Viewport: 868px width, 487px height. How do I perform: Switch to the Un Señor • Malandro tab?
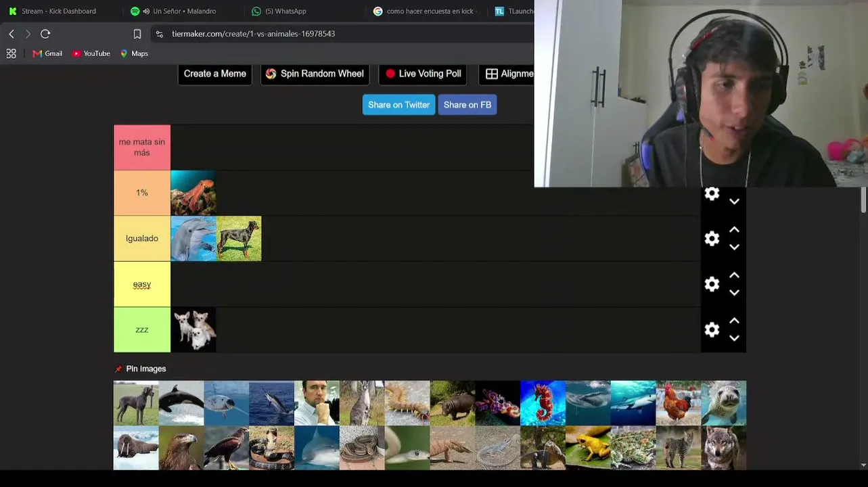click(184, 11)
